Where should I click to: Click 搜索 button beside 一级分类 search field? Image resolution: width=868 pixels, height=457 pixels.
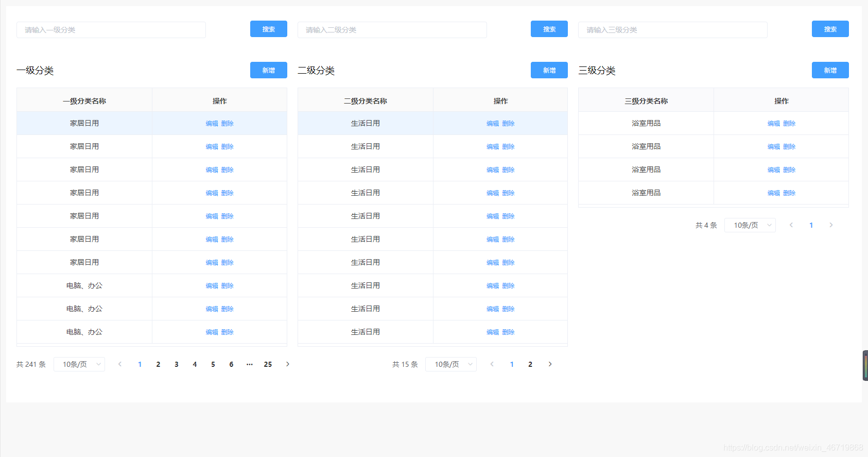(x=269, y=29)
